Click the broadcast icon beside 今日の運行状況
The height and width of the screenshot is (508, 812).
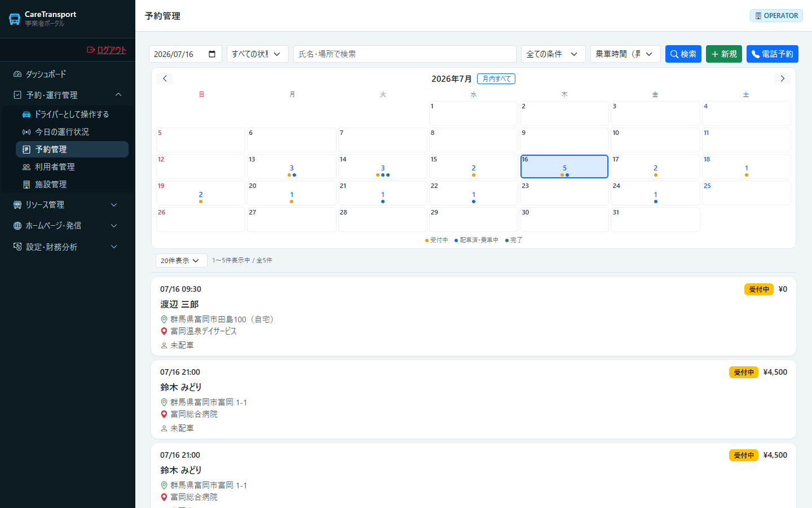click(x=27, y=132)
